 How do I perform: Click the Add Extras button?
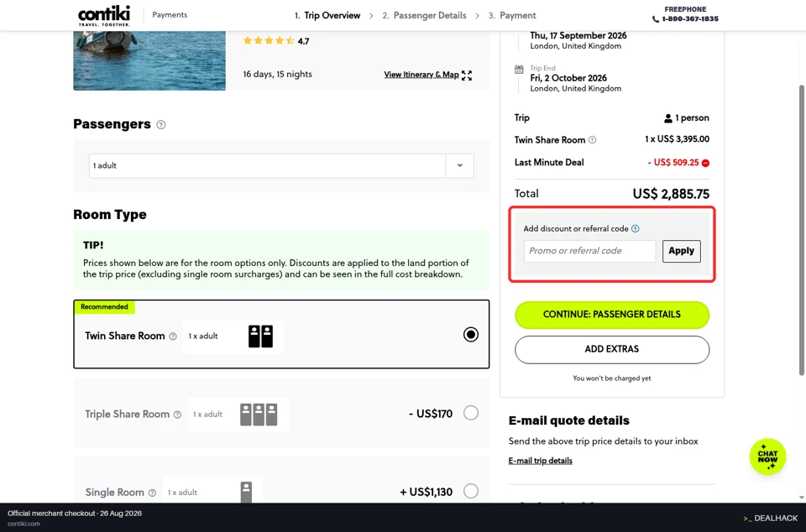click(612, 350)
